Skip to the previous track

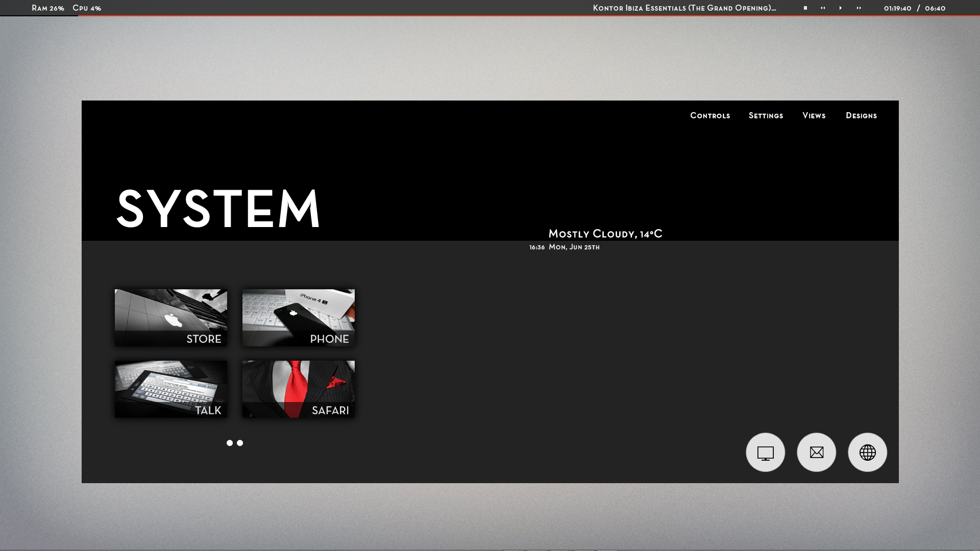(x=823, y=8)
